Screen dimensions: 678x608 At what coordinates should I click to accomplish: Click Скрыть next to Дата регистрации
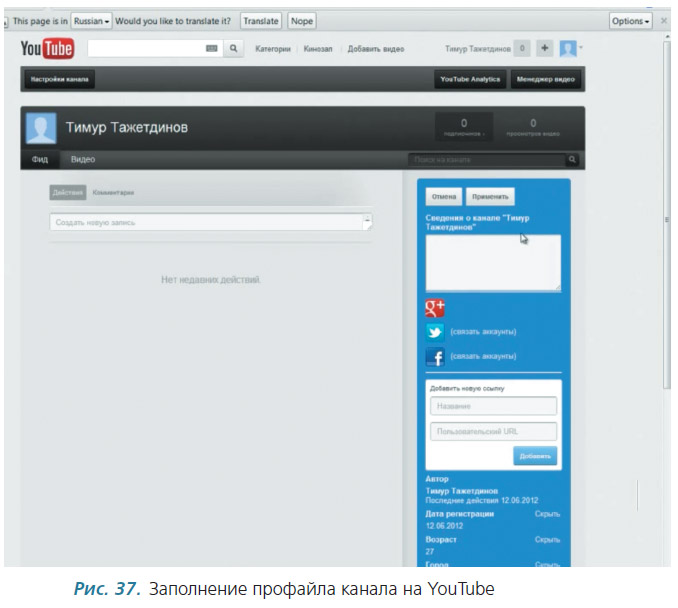(x=547, y=514)
